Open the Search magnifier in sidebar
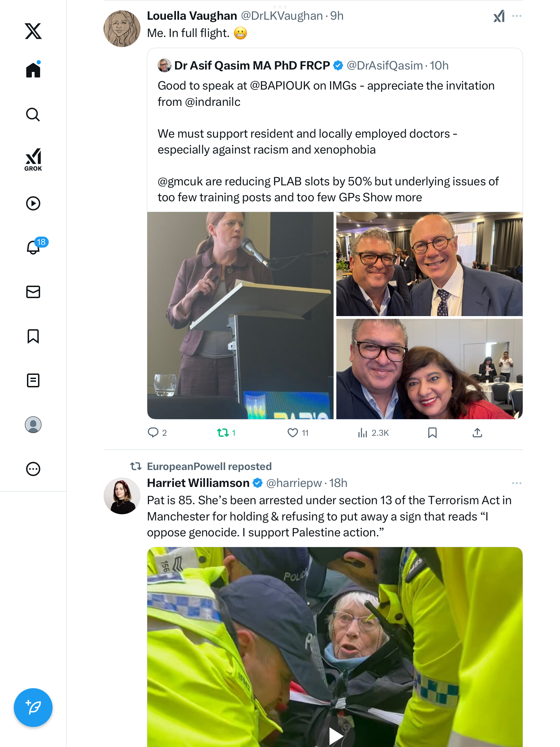 (33, 115)
